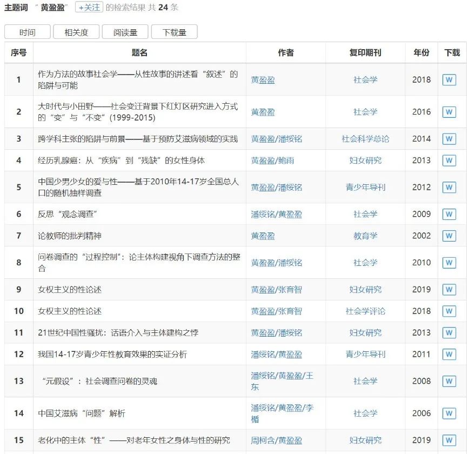Open title 老化中的主体“性”
Image resolution: width=476 pixels, height=454 pixels.
[134, 440]
